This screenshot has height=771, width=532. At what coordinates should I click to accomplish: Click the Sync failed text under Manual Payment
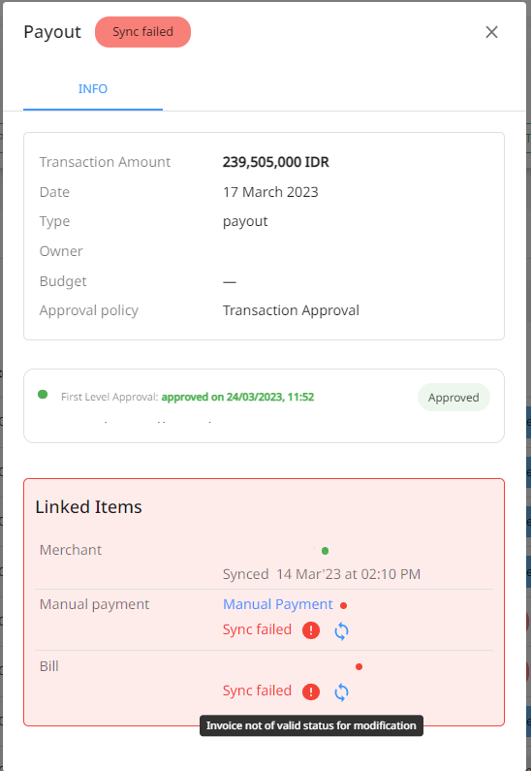pos(257,629)
